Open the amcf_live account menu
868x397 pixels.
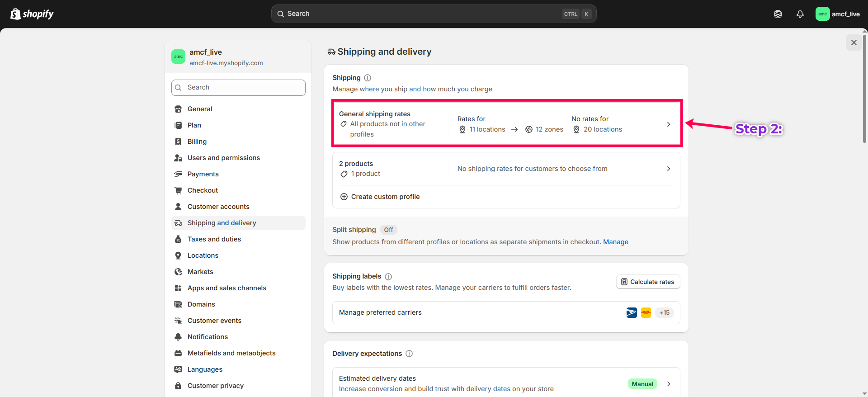(838, 14)
